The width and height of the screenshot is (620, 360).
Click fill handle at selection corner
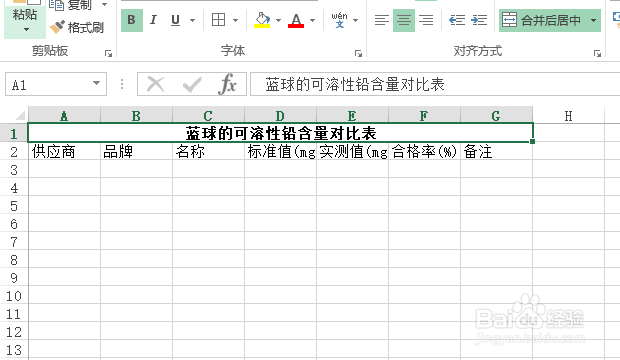coord(533,142)
